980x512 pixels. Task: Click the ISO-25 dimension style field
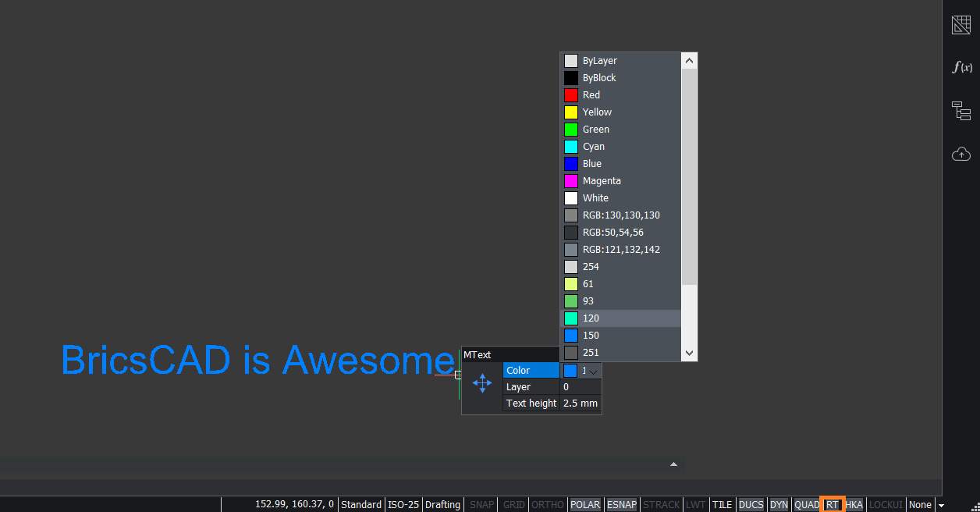pyautogui.click(x=403, y=505)
